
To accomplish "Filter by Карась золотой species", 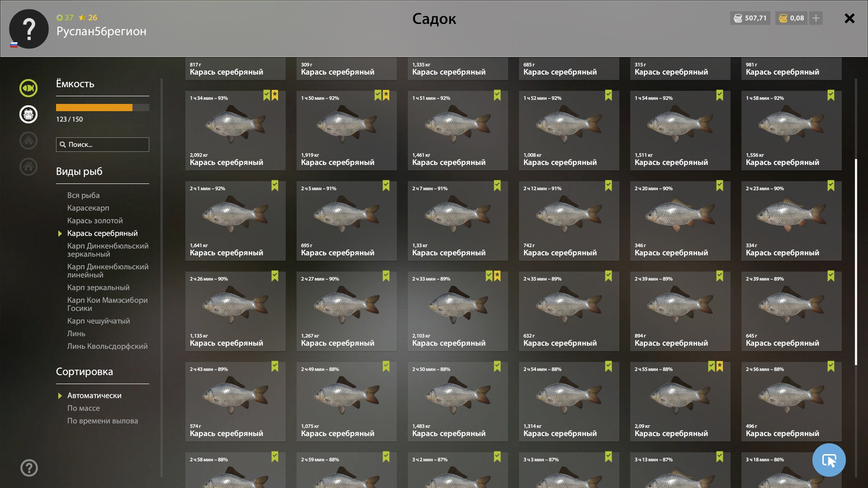I will [x=95, y=221].
